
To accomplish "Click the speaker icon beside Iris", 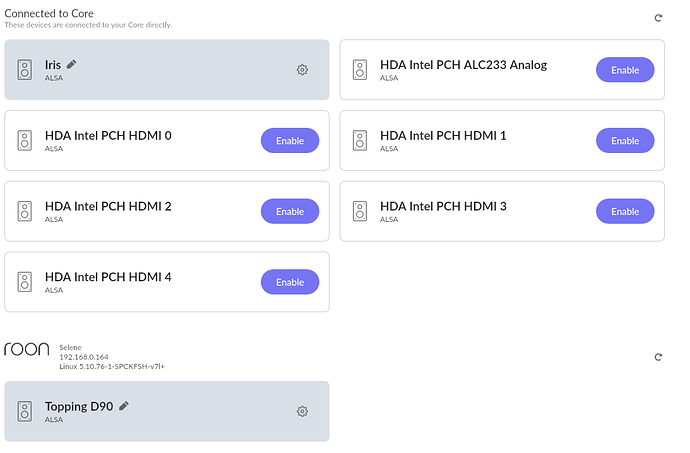I will 25,70.
